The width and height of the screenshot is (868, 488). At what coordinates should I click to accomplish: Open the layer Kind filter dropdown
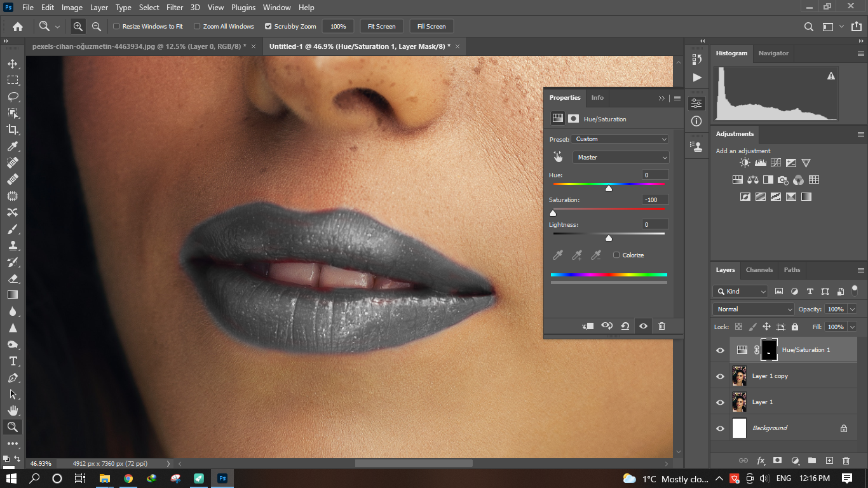tap(741, 292)
